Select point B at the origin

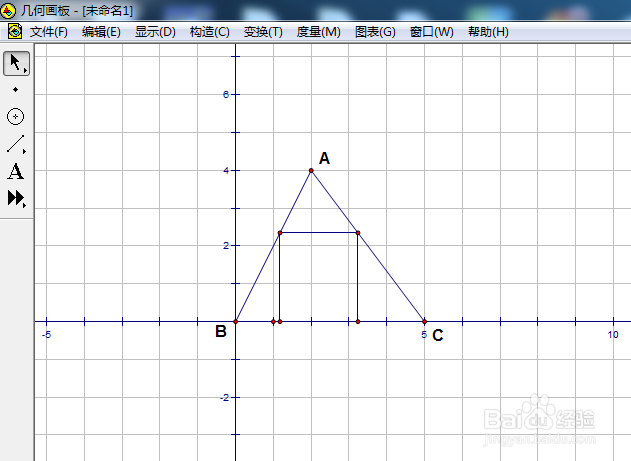[x=236, y=321]
